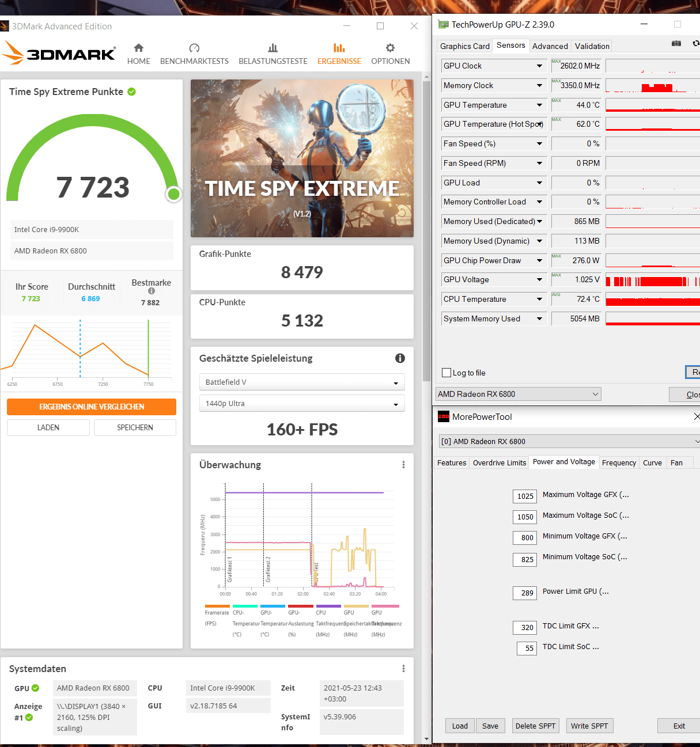The image size is (700, 747).
Task: Select the ERGEBNISSE results section
Action: 339,54
